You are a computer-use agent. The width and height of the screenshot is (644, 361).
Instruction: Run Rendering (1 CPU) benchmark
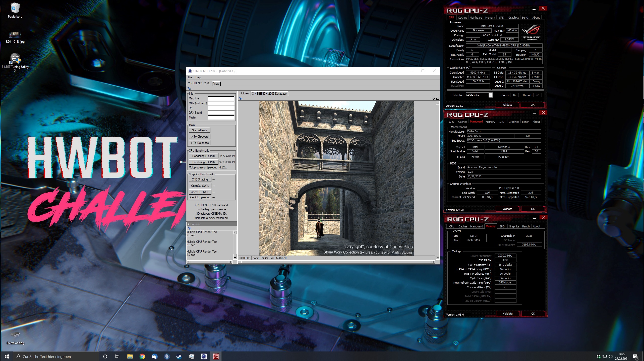[203, 156]
